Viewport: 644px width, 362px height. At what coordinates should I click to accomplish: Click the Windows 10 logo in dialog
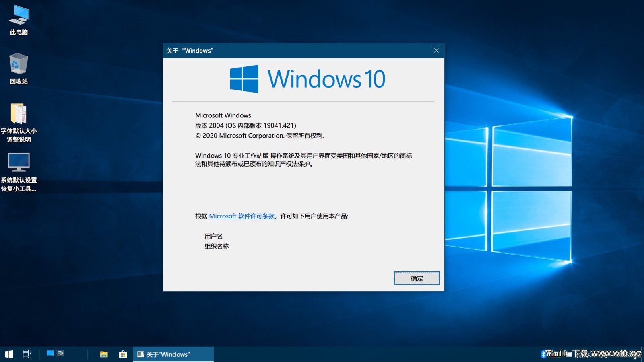click(x=308, y=79)
